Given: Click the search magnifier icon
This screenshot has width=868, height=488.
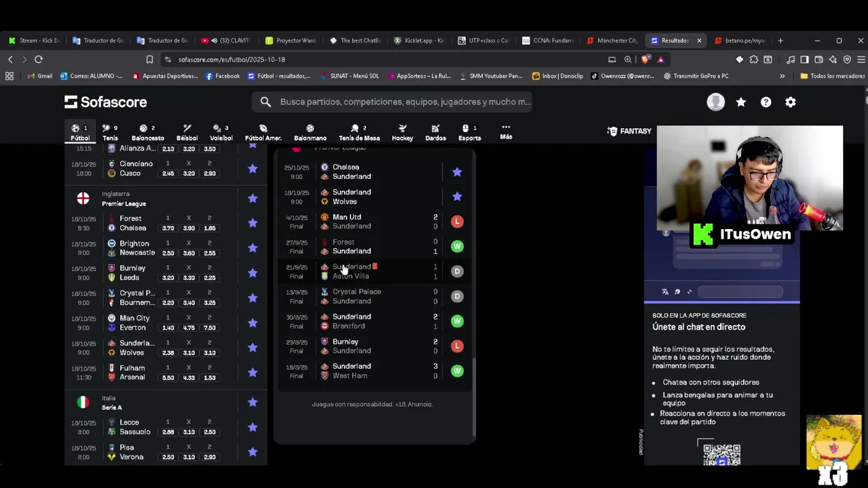Looking at the screenshot, I should click(266, 102).
